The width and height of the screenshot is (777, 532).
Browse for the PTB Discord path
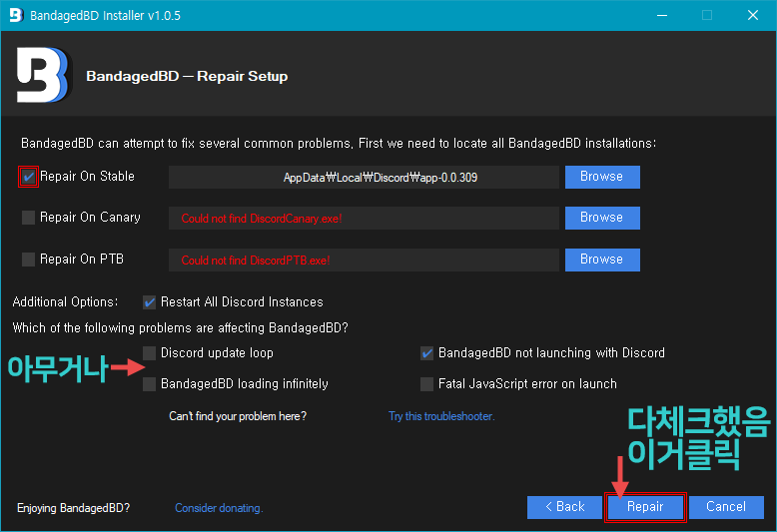point(602,260)
